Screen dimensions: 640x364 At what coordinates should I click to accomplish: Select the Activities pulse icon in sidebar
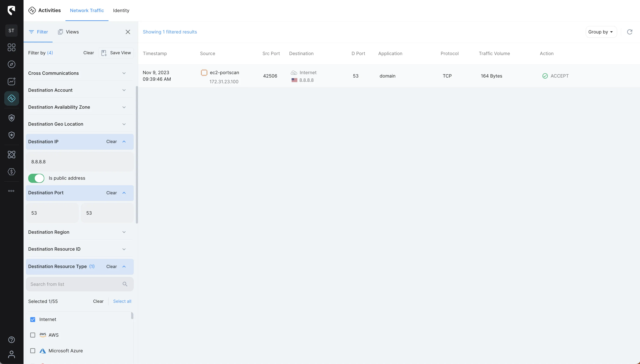11,98
